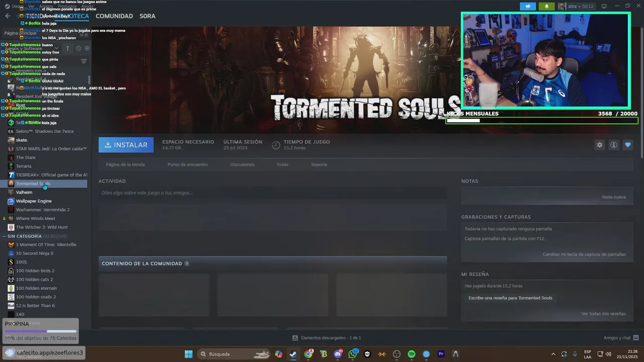This screenshot has height=362, width=644.
Task: Click Cambiar mi tecla de captura de pantallas
Action: tap(584, 254)
